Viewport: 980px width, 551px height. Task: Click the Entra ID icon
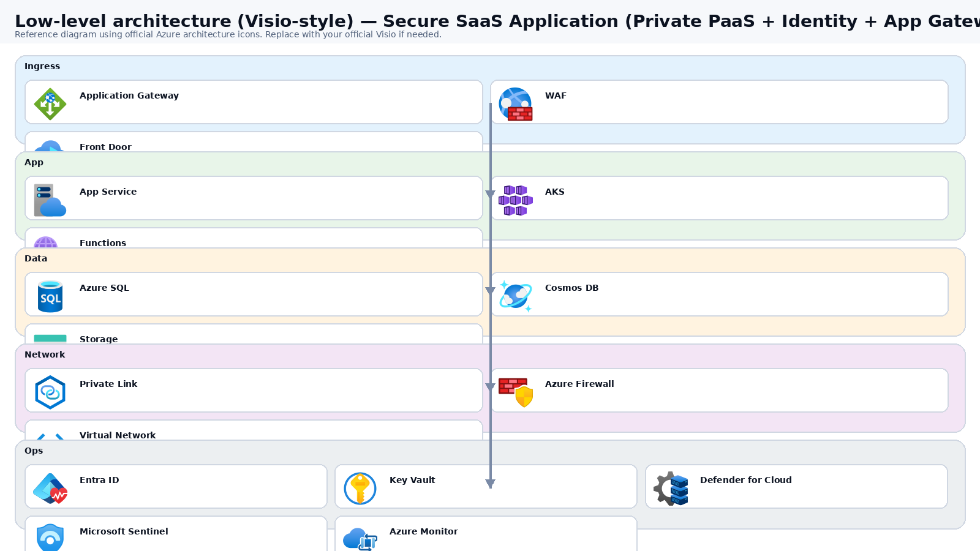(50, 489)
